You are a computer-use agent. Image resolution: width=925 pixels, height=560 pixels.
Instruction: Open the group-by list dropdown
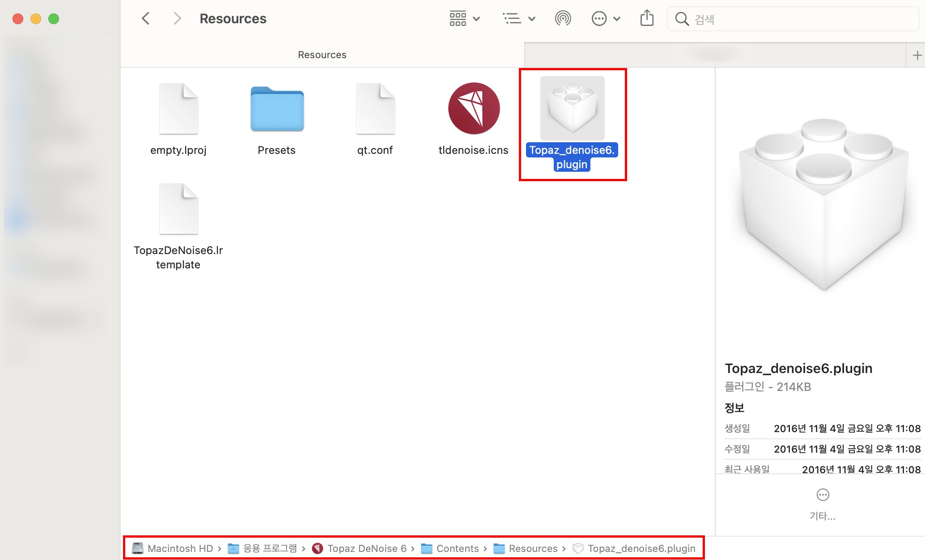(519, 19)
